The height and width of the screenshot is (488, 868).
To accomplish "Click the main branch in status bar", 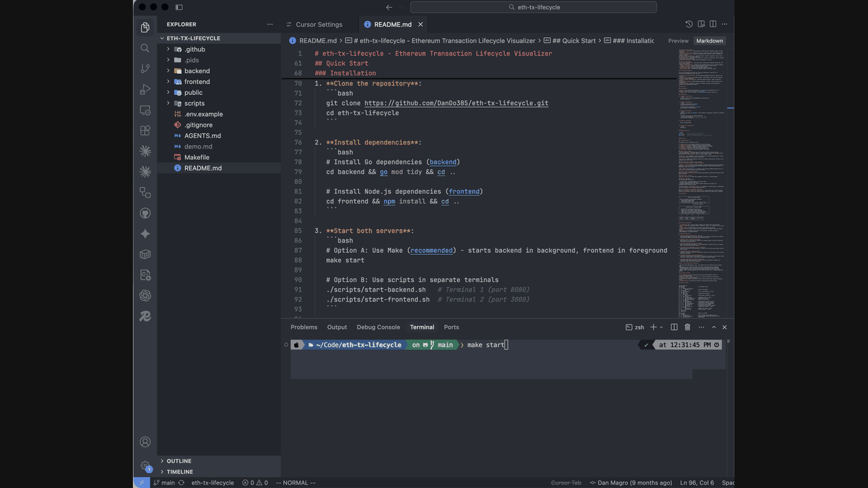I will pyautogui.click(x=164, y=483).
